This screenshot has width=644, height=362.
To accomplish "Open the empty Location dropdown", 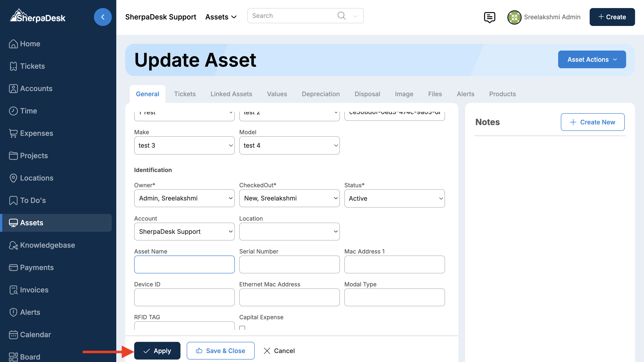I will click(x=289, y=231).
